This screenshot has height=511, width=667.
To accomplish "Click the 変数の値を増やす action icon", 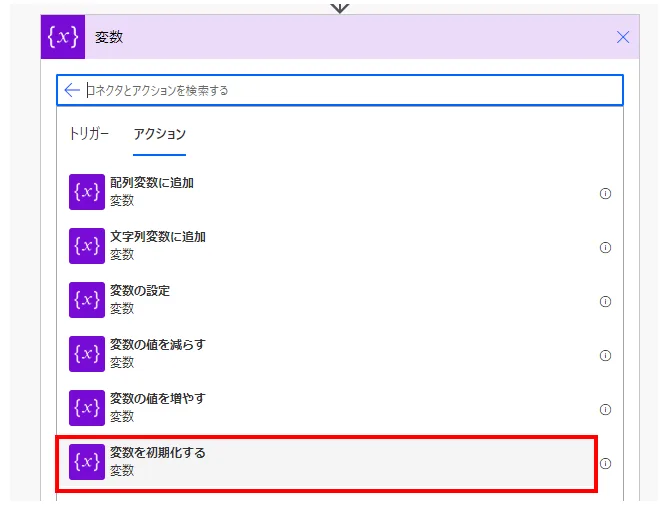I will (87, 408).
